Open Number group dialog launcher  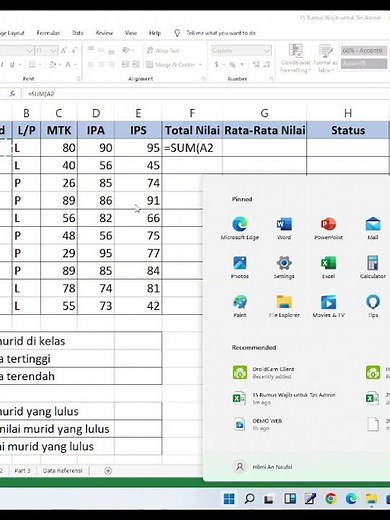click(272, 79)
